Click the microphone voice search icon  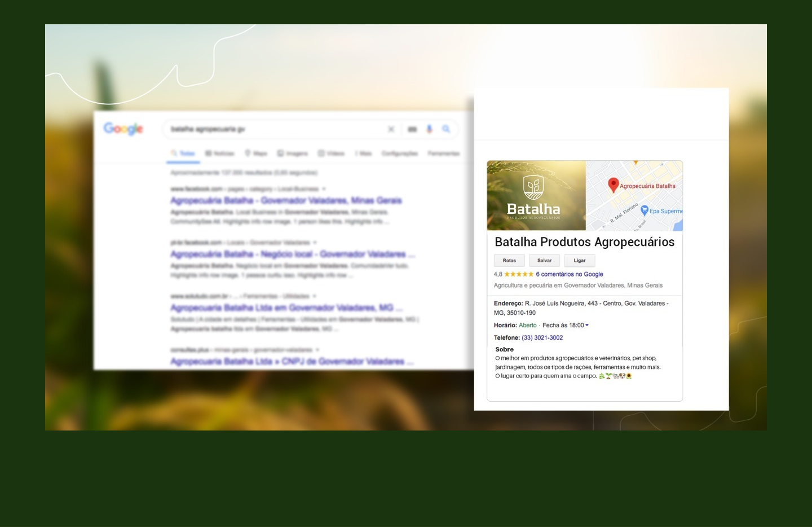coord(429,129)
